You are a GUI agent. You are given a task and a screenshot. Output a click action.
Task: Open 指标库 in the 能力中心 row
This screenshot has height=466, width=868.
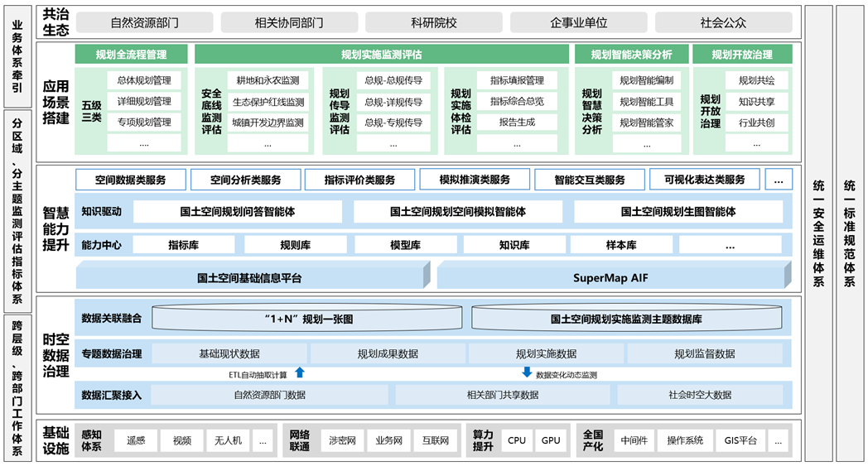(x=183, y=245)
